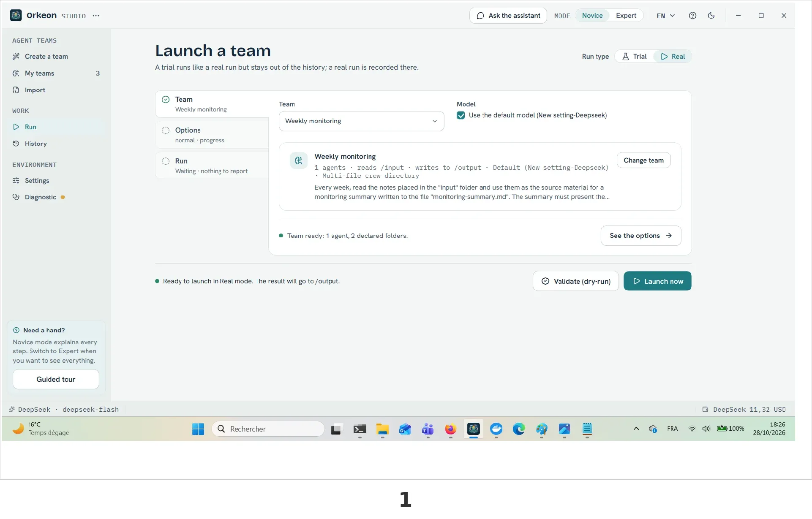Click the Rechercher taskbar search field
This screenshot has height=519, width=812.
268,429
